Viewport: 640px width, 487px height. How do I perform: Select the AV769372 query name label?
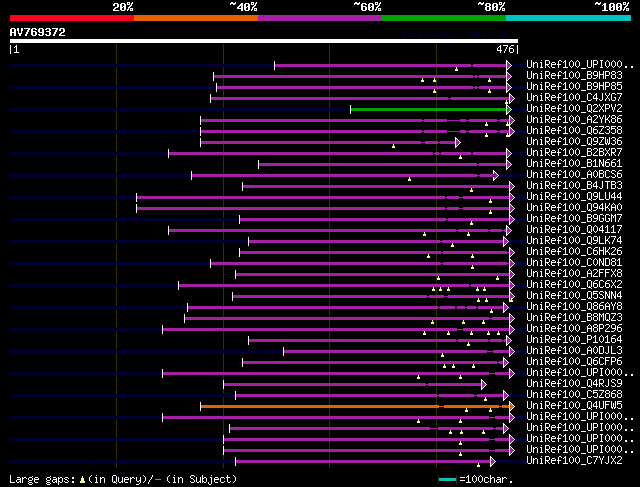[38, 32]
